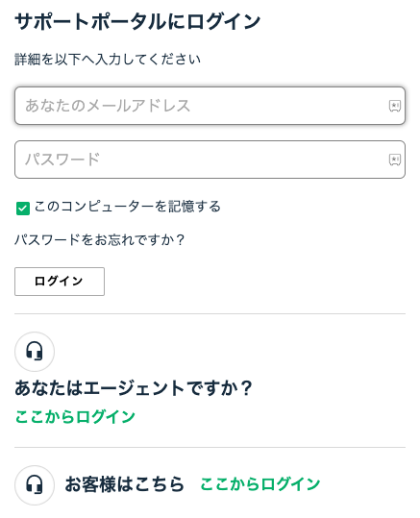Click the ログイン button

(60, 282)
